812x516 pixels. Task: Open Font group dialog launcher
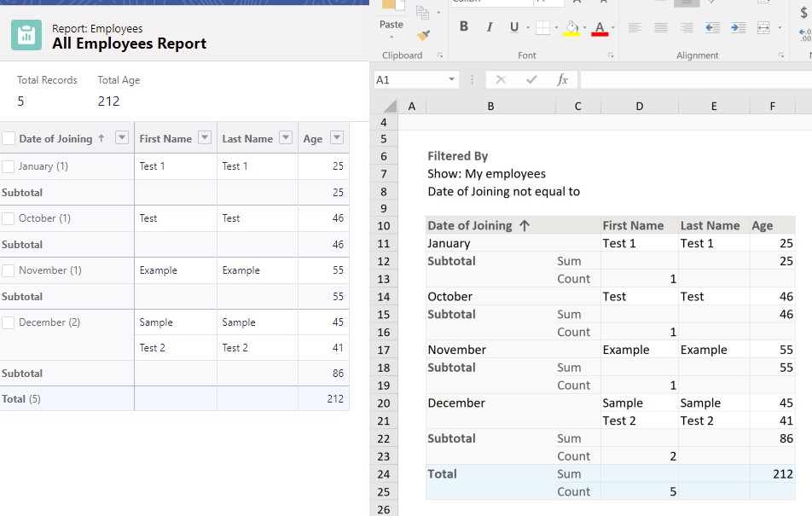pos(611,55)
